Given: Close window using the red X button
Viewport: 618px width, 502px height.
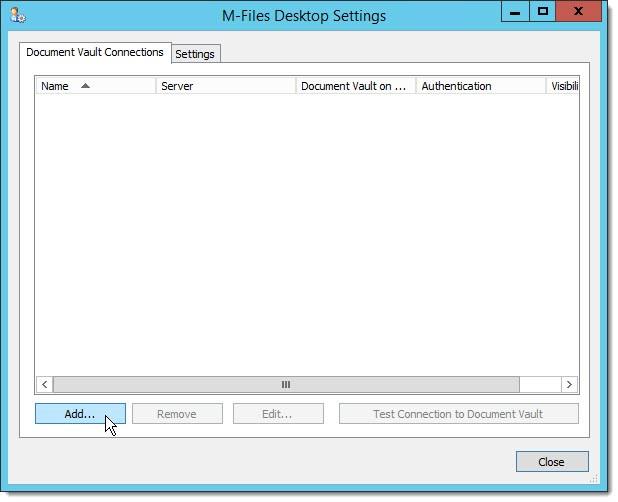Looking at the screenshot, I should coord(579,11).
